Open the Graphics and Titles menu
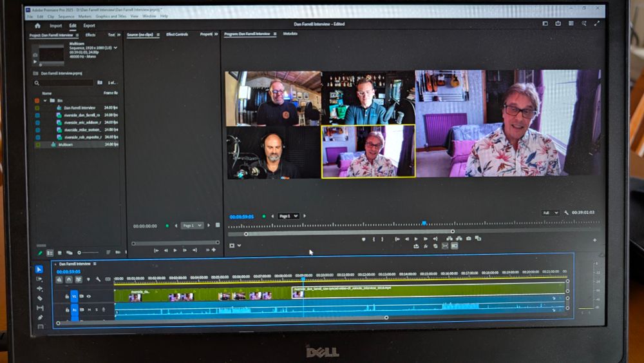Screen dimensions: 644x363 click(111, 17)
